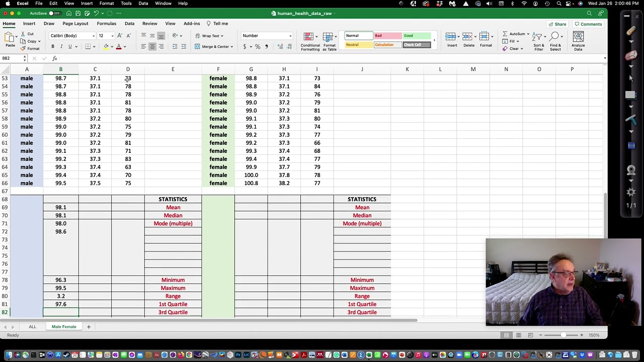This screenshot has width=644, height=362.
Task: Decrease indent of cell contents
Action: [175, 47]
